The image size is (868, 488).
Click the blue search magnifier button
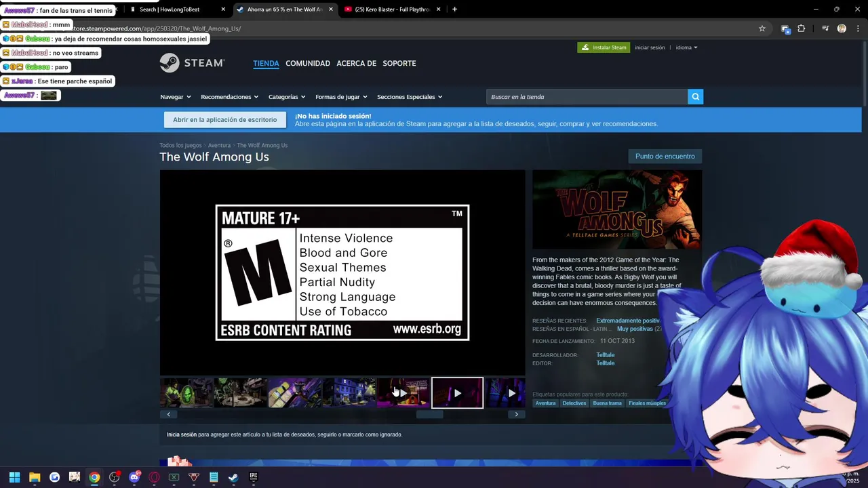[x=695, y=97]
